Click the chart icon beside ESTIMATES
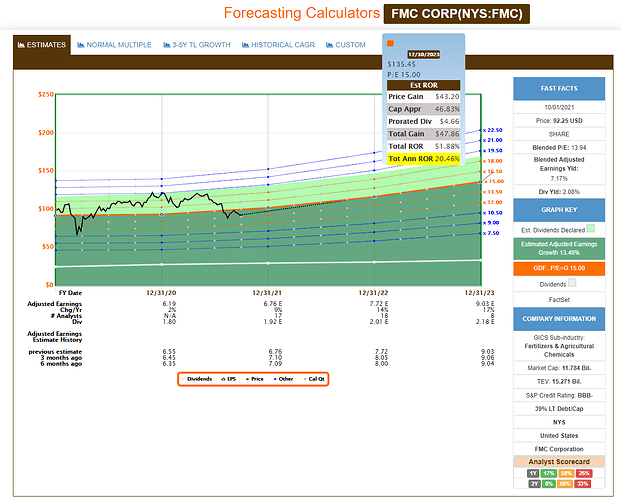 click(x=21, y=45)
